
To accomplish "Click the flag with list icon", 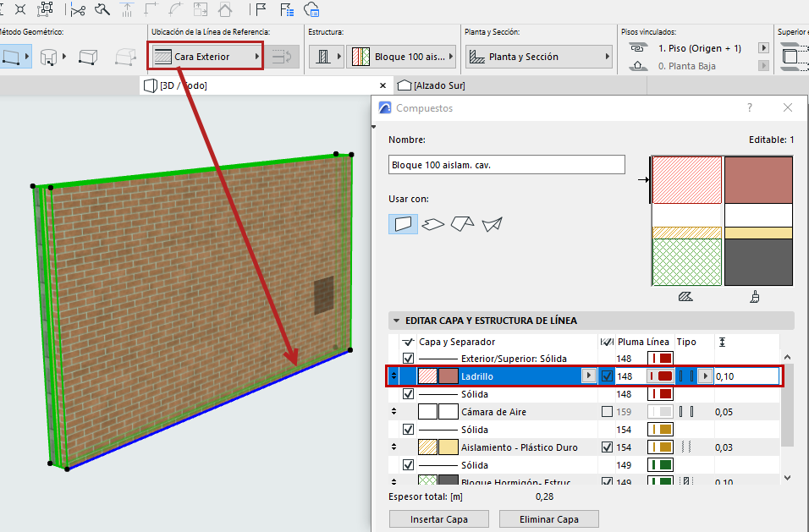I will pyautogui.click(x=286, y=9).
